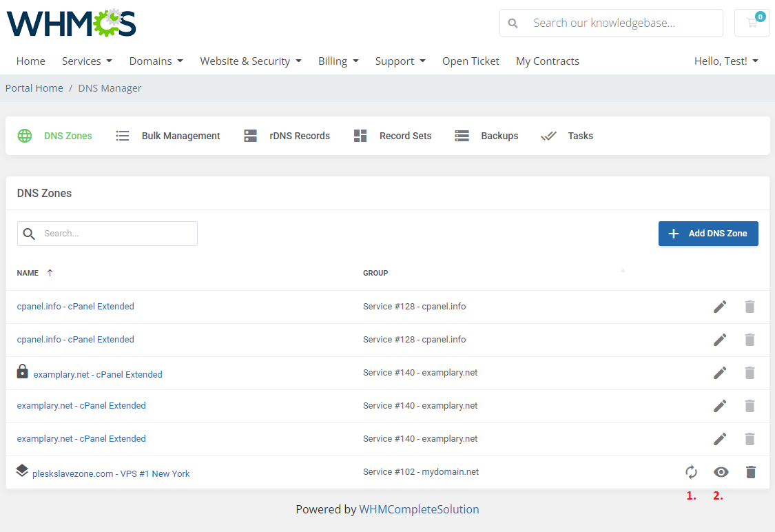Delete the fifth row examplary.net zone

click(x=750, y=439)
